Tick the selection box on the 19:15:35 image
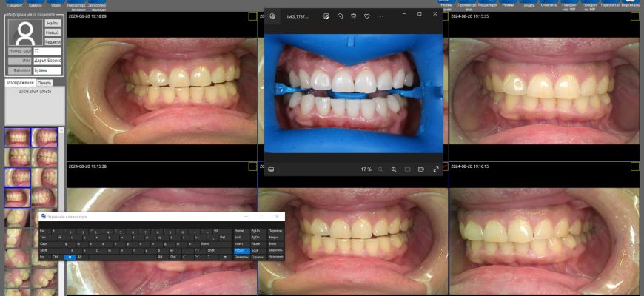 (635, 15)
